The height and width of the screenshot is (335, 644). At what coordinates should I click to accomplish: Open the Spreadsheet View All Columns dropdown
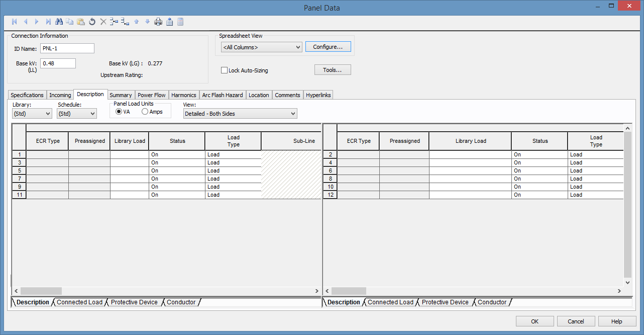pos(261,47)
